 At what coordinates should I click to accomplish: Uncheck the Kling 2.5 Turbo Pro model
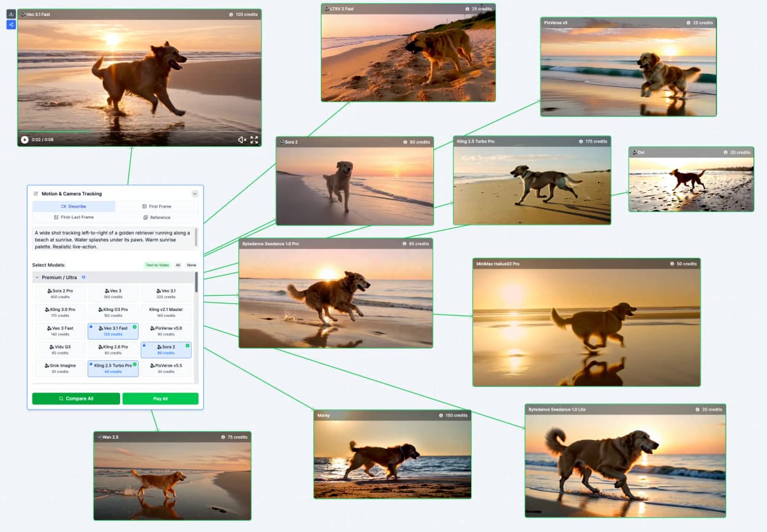pyautogui.click(x=135, y=363)
